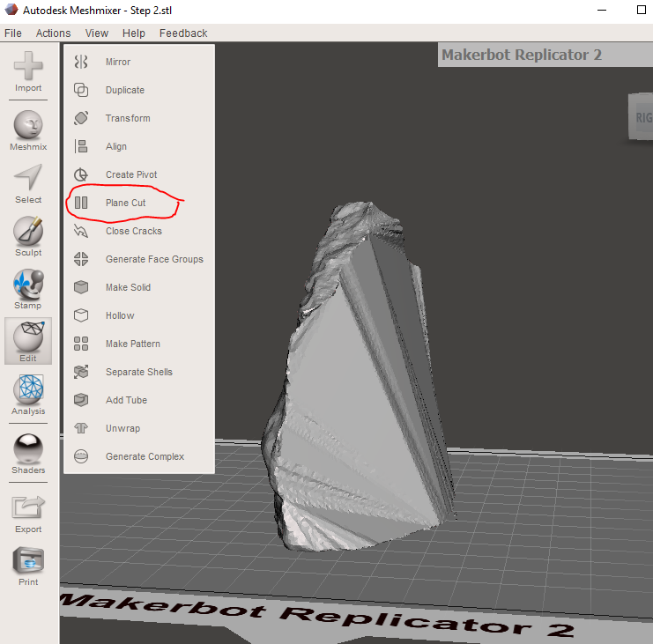Open the Shaders panel
This screenshot has height=644, width=653.
click(28, 454)
